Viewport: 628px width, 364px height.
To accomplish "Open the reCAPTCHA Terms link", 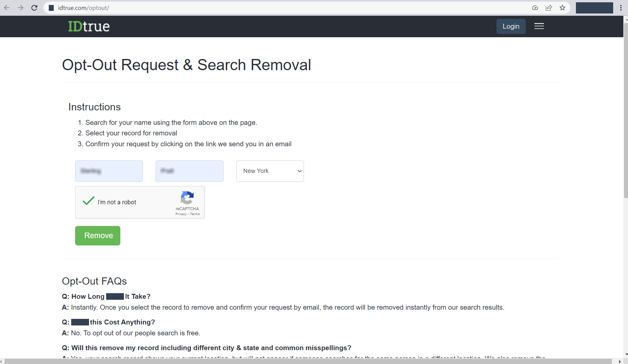I will [x=195, y=214].
